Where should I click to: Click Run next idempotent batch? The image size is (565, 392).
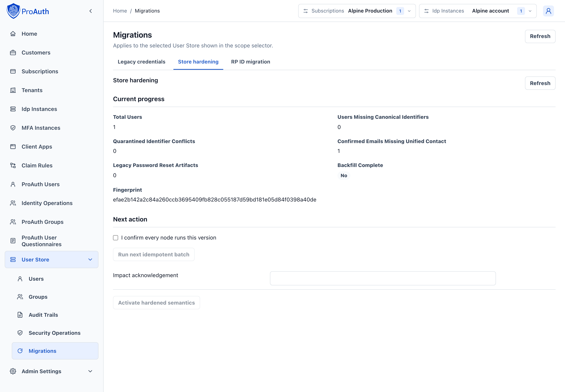(x=154, y=254)
